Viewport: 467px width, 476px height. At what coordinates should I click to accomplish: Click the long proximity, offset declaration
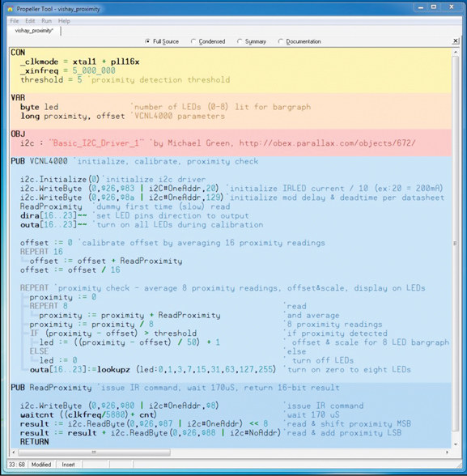coord(73,116)
